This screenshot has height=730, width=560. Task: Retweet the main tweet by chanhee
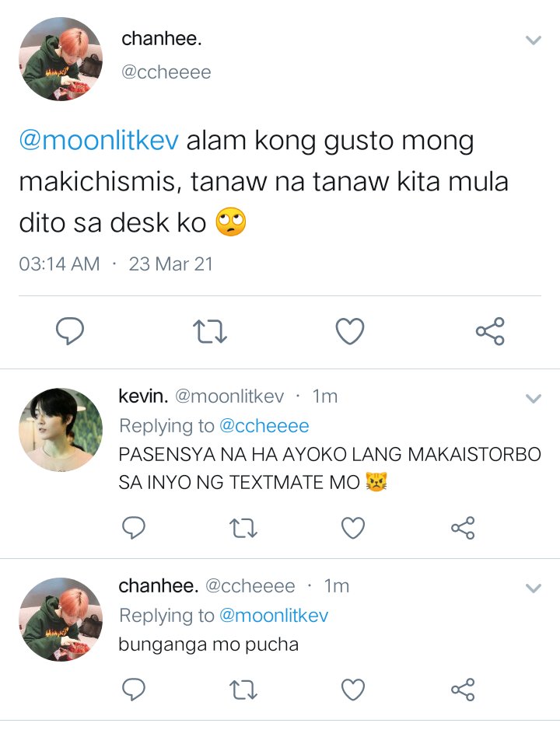pos(210,331)
